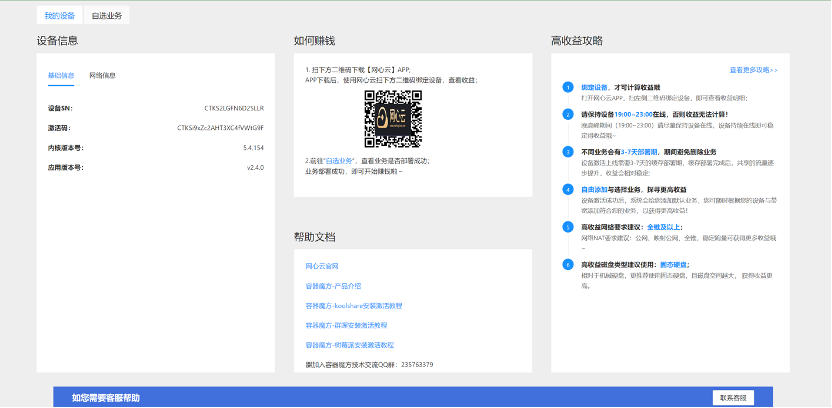This screenshot has width=832, height=408.
Task: Click the 设备SN value CTKS2LGFN6D2SLLR
Action: pyautogui.click(x=234, y=108)
